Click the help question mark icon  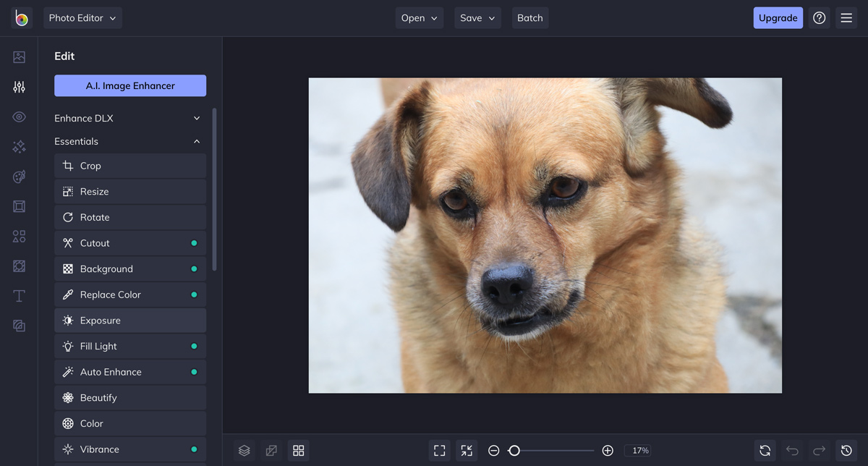pos(819,18)
